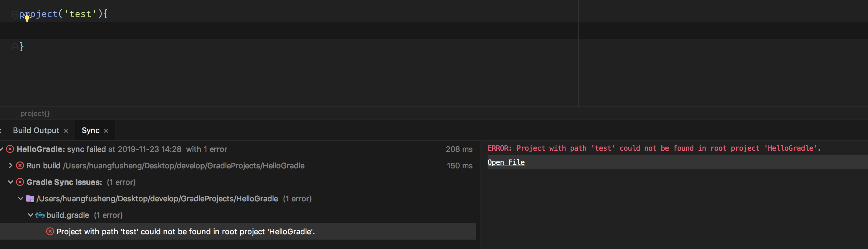Click the error icon beside Gradle Sync Issues

(20, 182)
